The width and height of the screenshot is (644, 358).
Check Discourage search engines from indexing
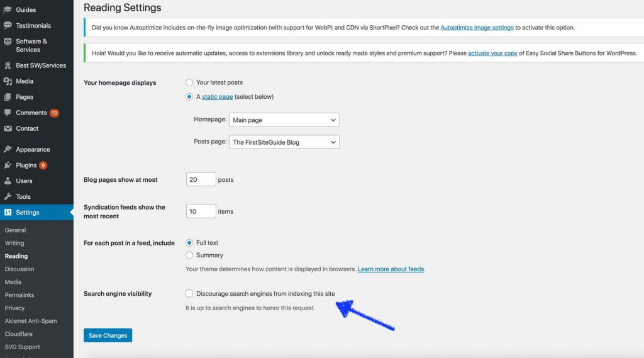click(x=189, y=293)
